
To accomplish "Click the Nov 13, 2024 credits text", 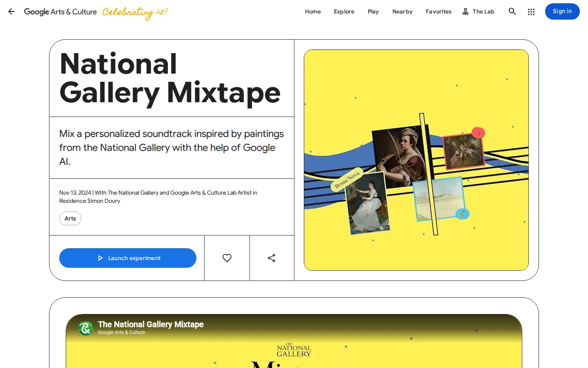I will point(158,197).
